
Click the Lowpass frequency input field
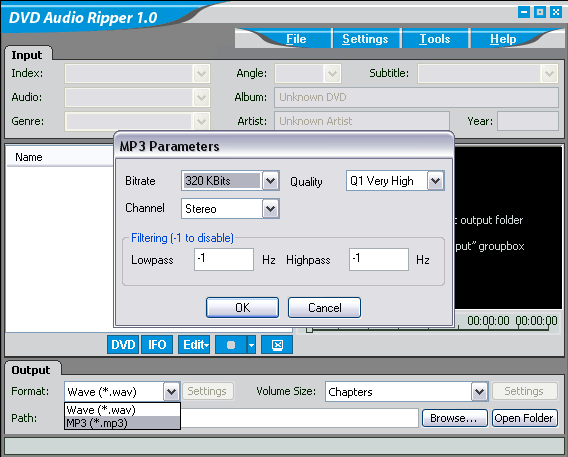[224, 259]
